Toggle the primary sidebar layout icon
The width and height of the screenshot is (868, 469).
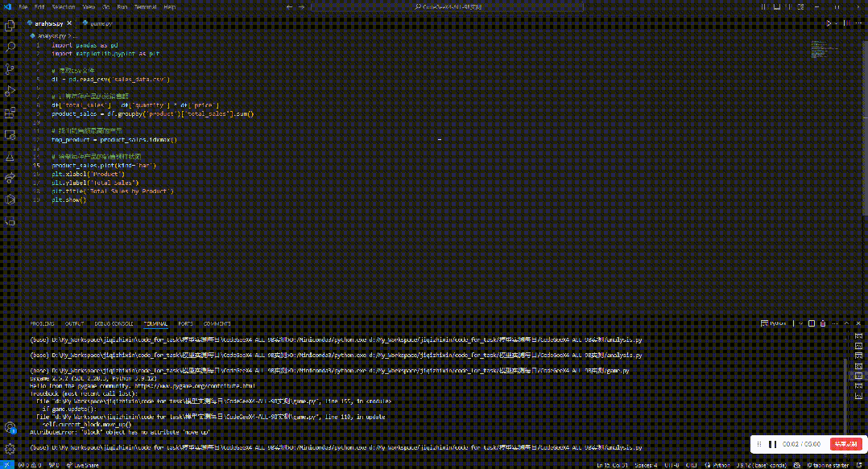[x=764, y=6]
